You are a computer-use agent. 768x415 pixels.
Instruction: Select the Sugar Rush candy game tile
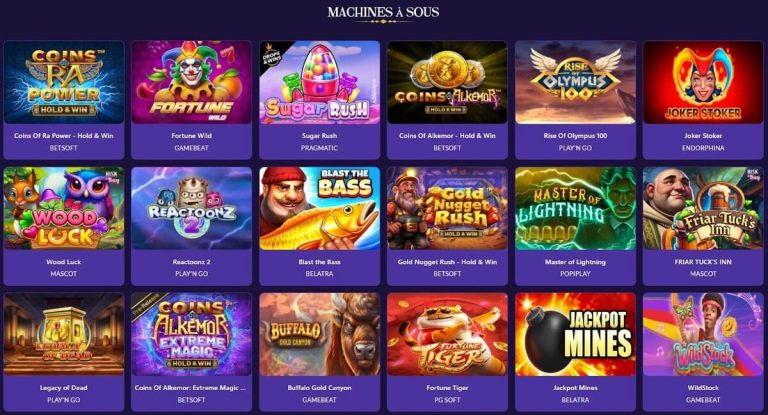[319, 82]
